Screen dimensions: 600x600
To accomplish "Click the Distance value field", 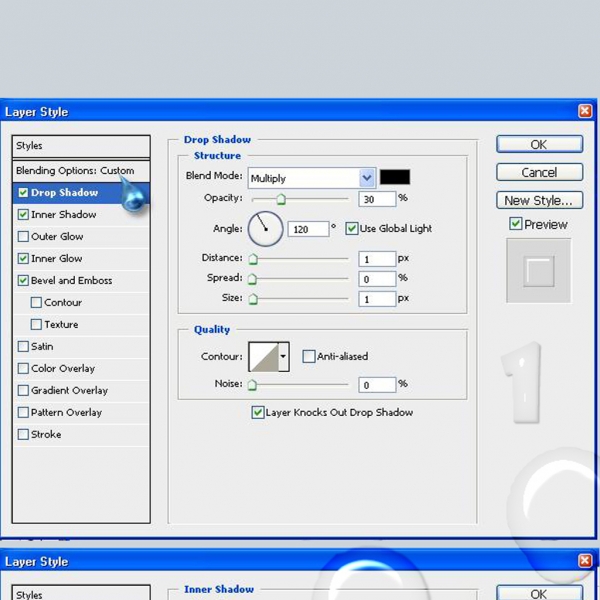I will 377,259.
